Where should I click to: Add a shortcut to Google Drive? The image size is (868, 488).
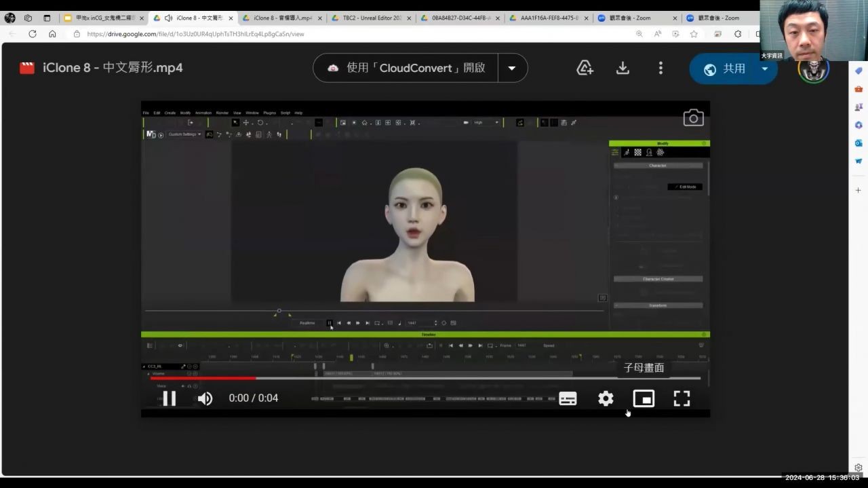pos(585,68)
